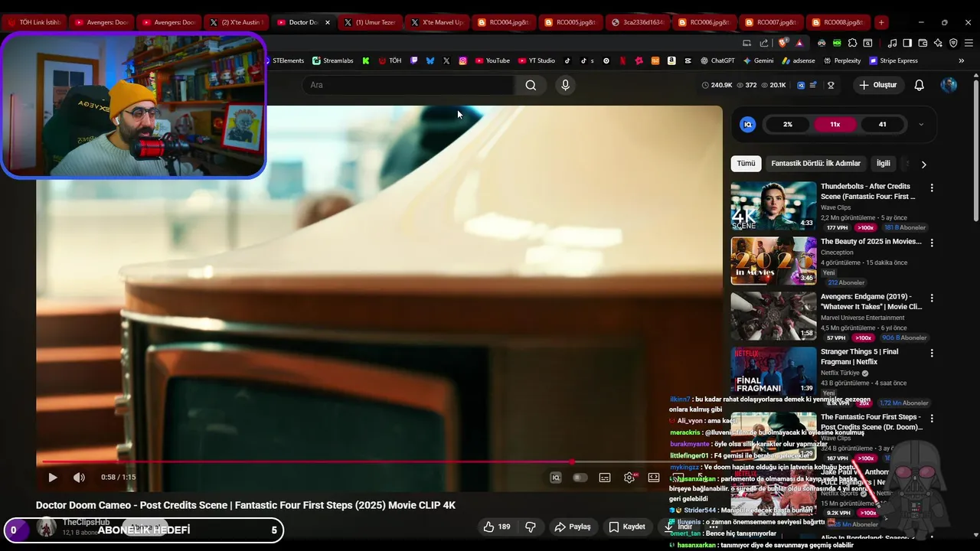Switch to X'te Marvel Up browser tab

[437, 22]
